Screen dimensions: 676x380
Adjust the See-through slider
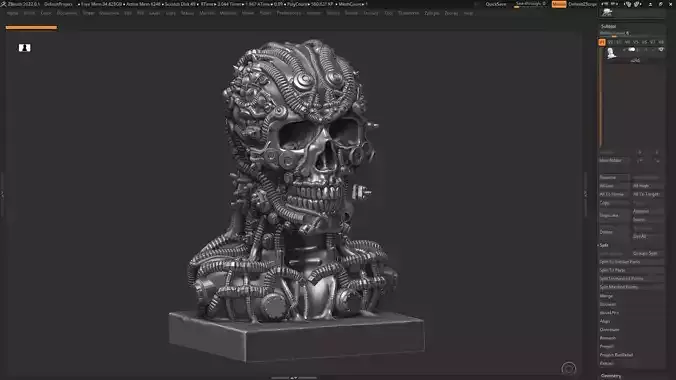click(x=531, y=4)
